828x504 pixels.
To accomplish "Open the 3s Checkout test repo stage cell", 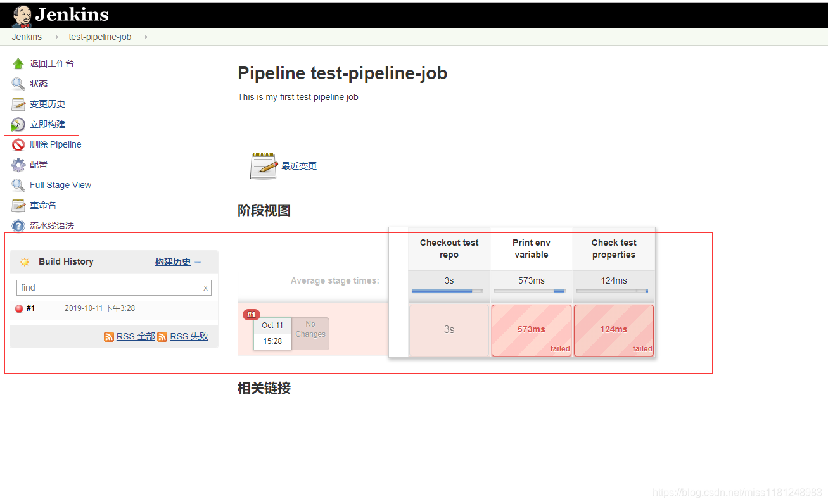I will 449,331.
